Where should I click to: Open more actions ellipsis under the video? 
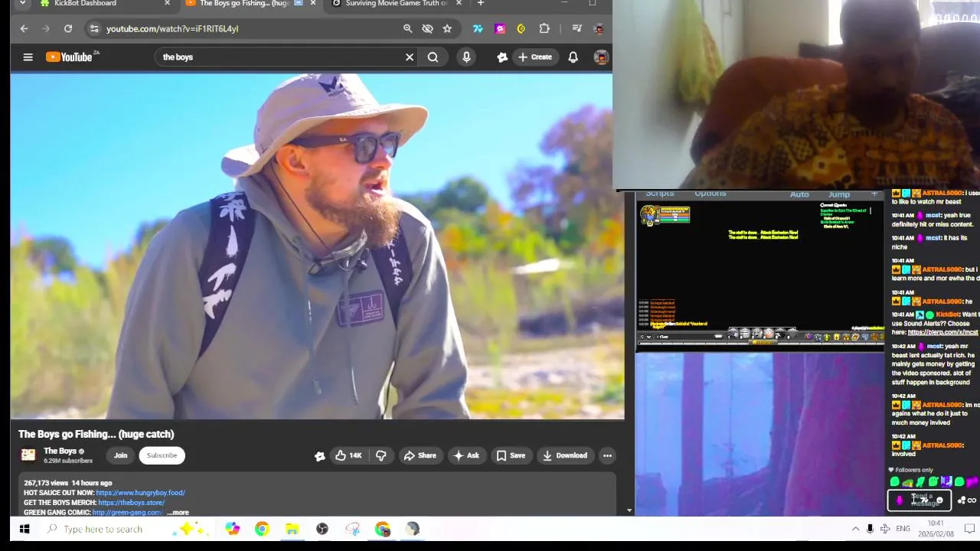coord(607,455)
